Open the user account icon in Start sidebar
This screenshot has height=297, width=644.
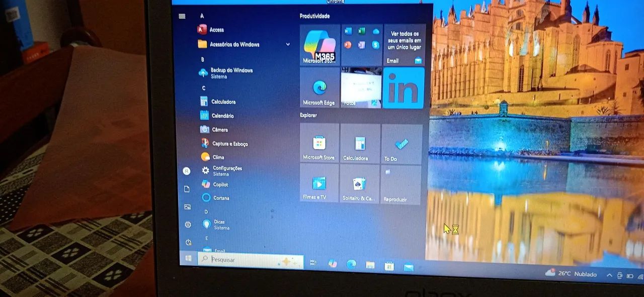(187, 171)
